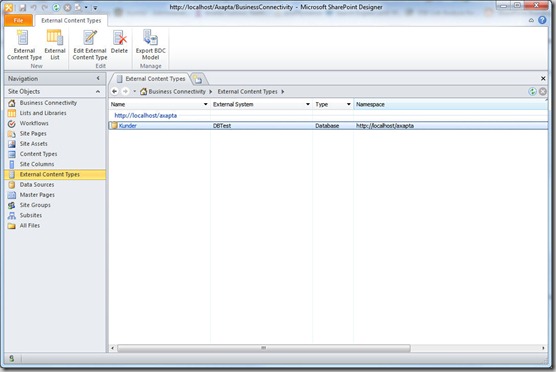This screenshot has width=556, height=372.
Task: Select the External Content Types ribbon tab
Action: point(71,21)
